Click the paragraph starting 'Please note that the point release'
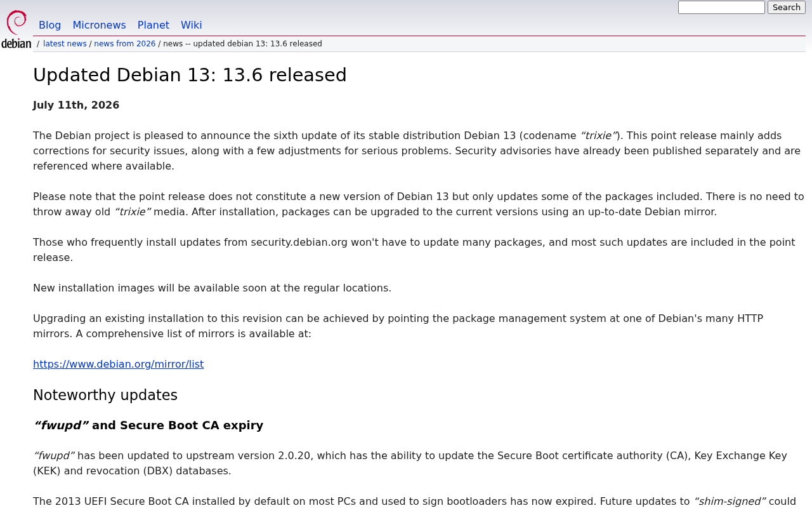Screen dimensions: 812x508 click(419, 204)
